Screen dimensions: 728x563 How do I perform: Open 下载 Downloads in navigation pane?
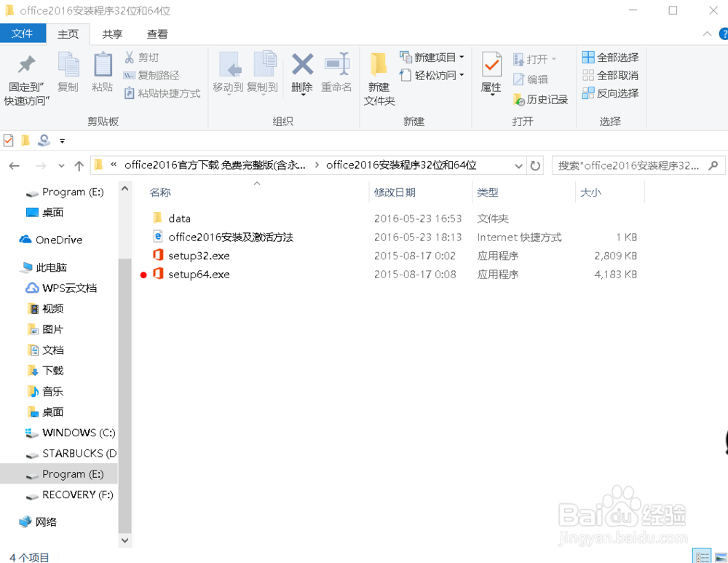[52, 371]
